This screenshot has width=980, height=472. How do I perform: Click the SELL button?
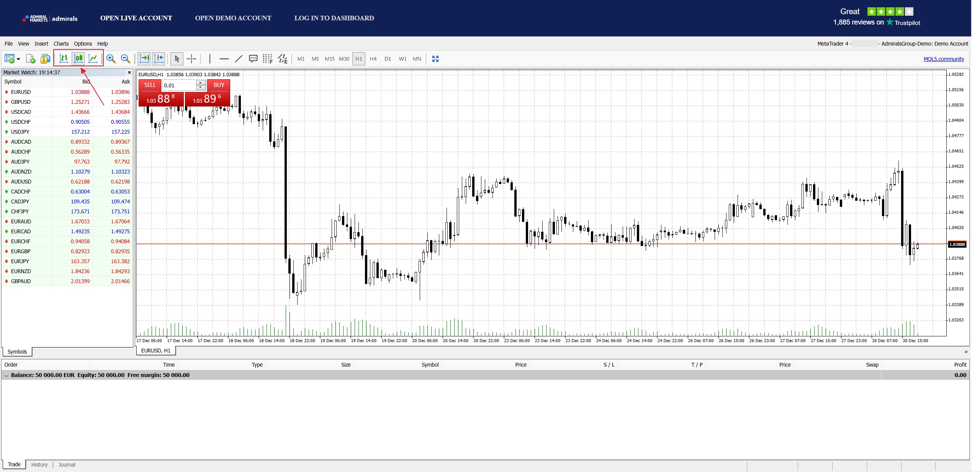[x=150, y=85]
